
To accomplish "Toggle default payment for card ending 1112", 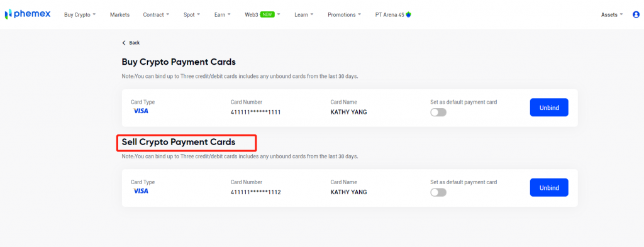I will pyautogui.click(x=438, y=192).
